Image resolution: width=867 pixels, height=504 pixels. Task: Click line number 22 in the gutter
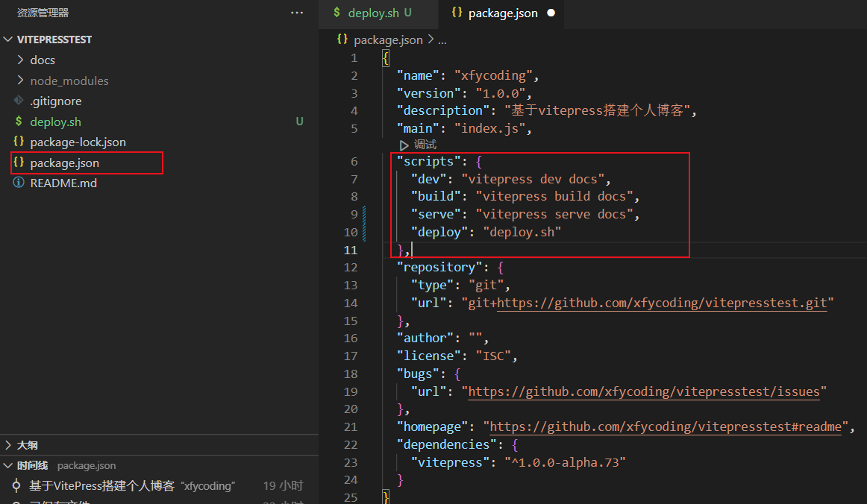pyautogui.click(x=351, y=444)
